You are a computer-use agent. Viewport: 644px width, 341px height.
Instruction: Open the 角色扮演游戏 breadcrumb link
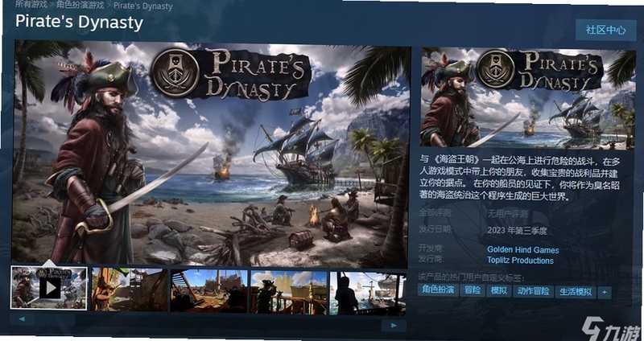pyautogui.click(x=80, y=6)
